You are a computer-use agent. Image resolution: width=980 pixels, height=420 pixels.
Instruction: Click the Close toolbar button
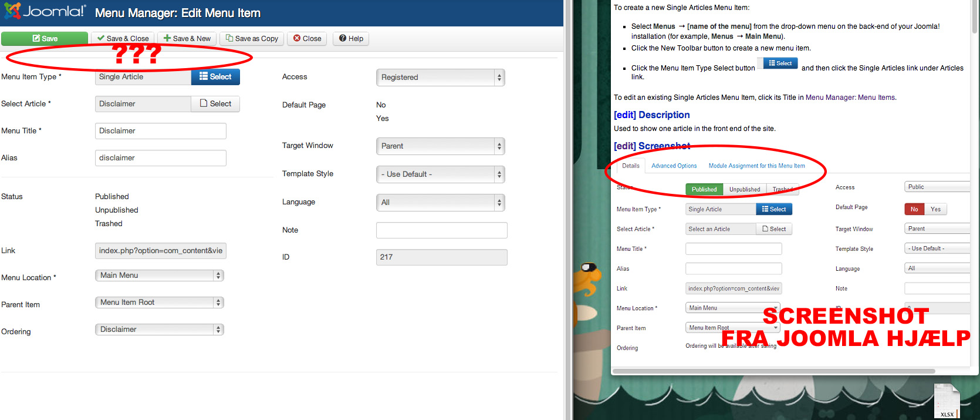[307, 38]
